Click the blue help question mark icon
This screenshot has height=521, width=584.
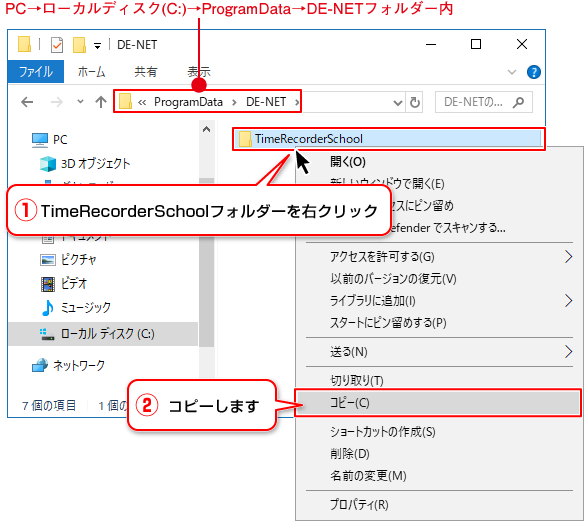[533, 72]
